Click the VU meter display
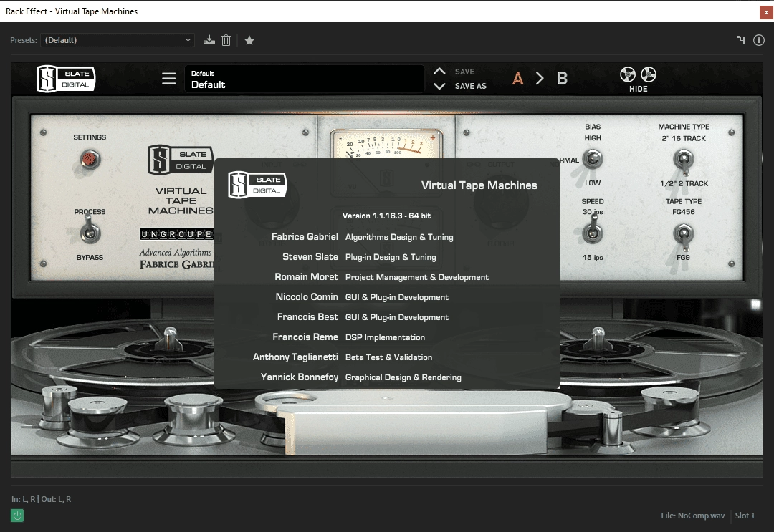The height and width of the screenshot is (532, 774). (x=386, y=144)
